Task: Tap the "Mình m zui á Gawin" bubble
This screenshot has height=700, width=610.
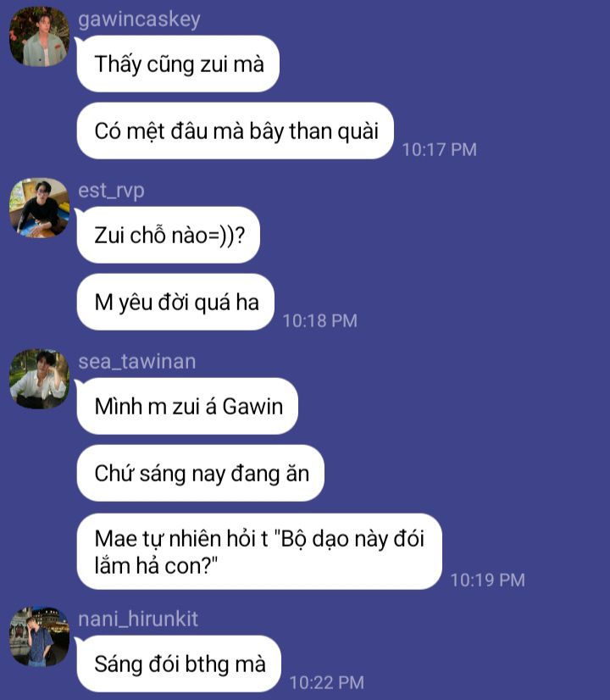Action: [x=187, y=406]
